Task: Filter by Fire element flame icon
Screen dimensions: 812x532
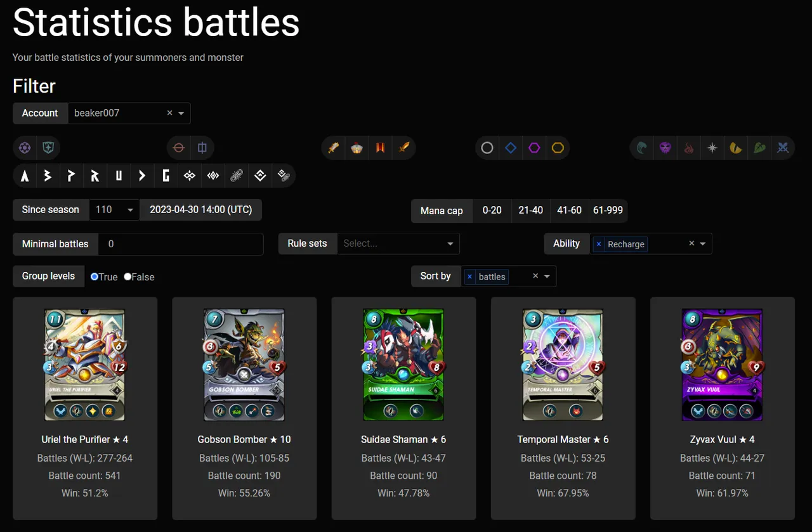Action: point(689,148)
